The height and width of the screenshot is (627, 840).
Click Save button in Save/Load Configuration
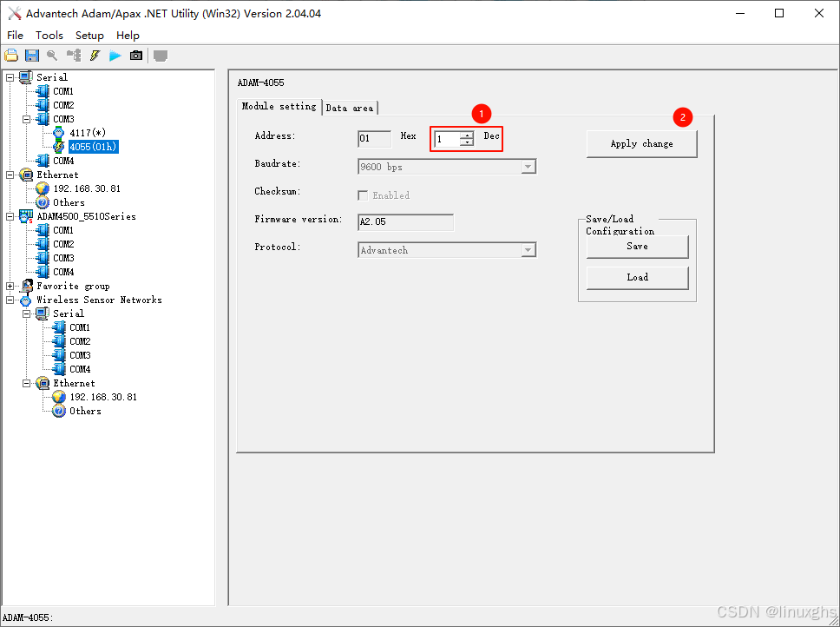point(638,247)
